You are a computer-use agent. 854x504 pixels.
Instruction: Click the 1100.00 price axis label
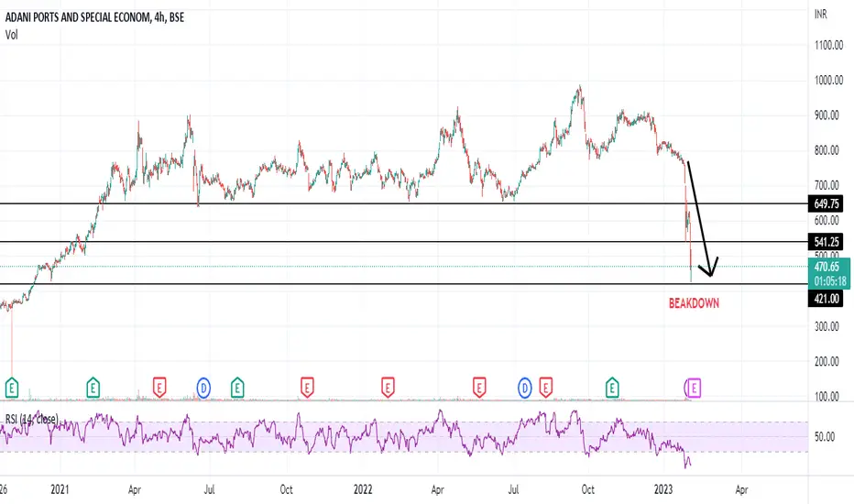point(828,45)
